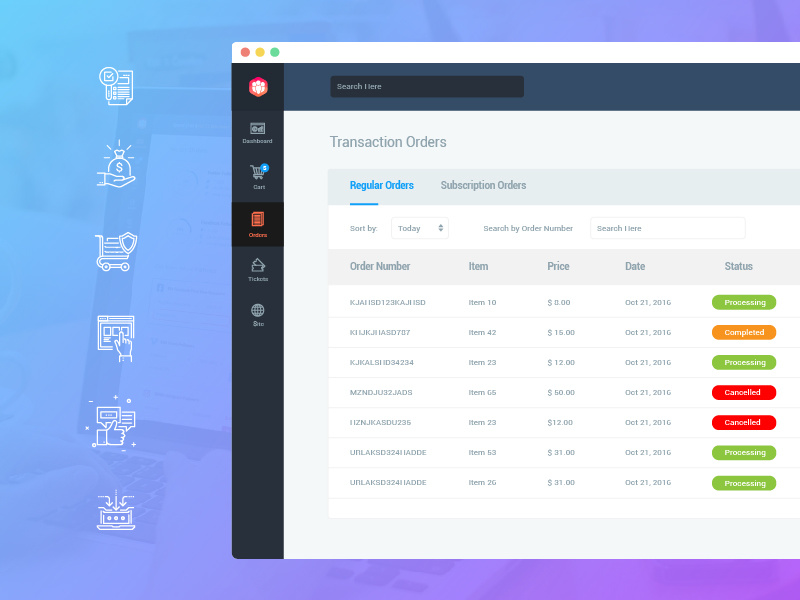Screen dimensions: 800x600
Task: Select the document icon inside the Orders button
Action: (x=257, y=218)
